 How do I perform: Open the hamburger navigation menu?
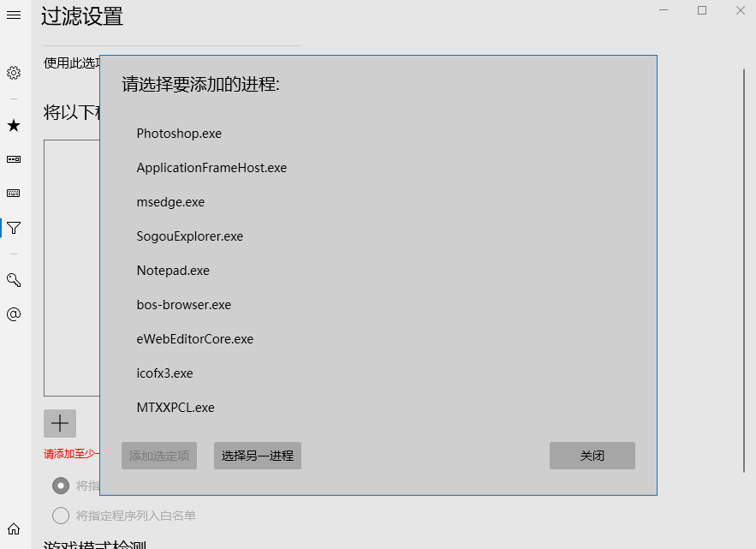tap(14, 15)
